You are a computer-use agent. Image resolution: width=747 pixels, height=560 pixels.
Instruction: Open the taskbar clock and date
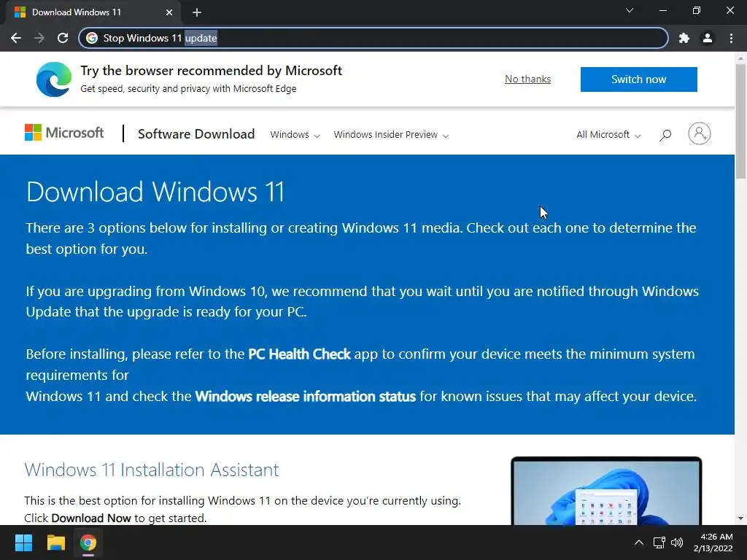click(713, 542)
